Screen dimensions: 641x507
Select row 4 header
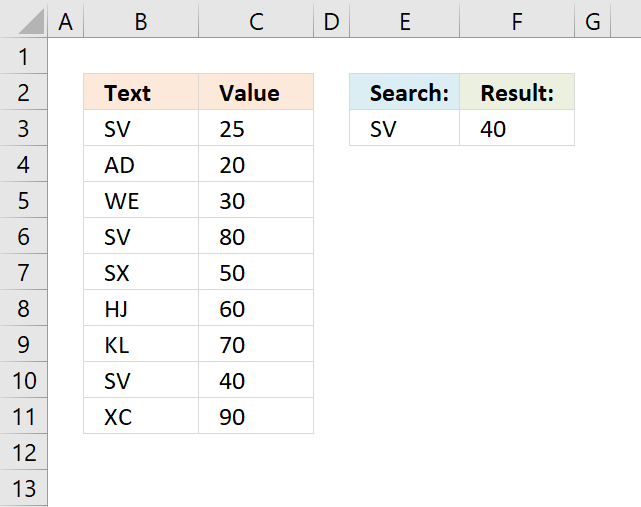coord(24,164)
